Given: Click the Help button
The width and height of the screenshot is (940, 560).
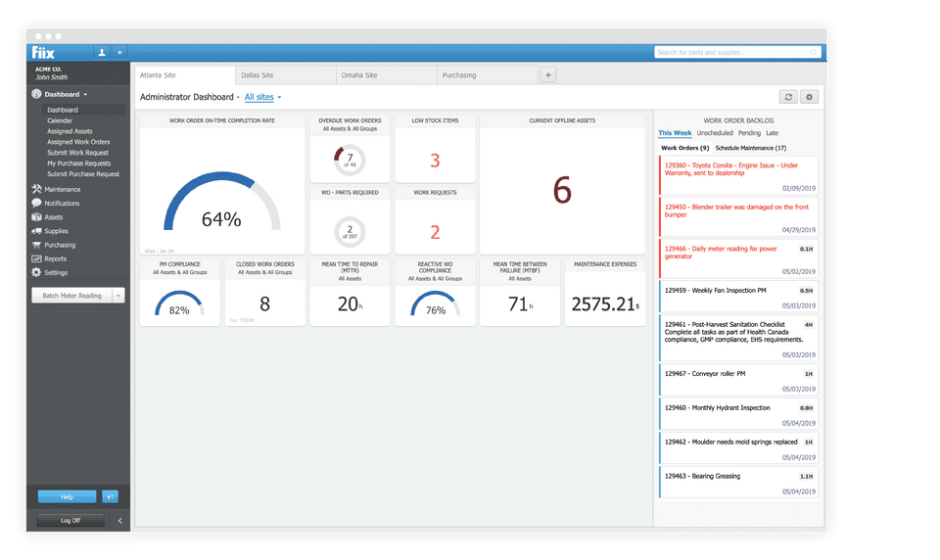Looking at the screenshot, I should [68, 496].
